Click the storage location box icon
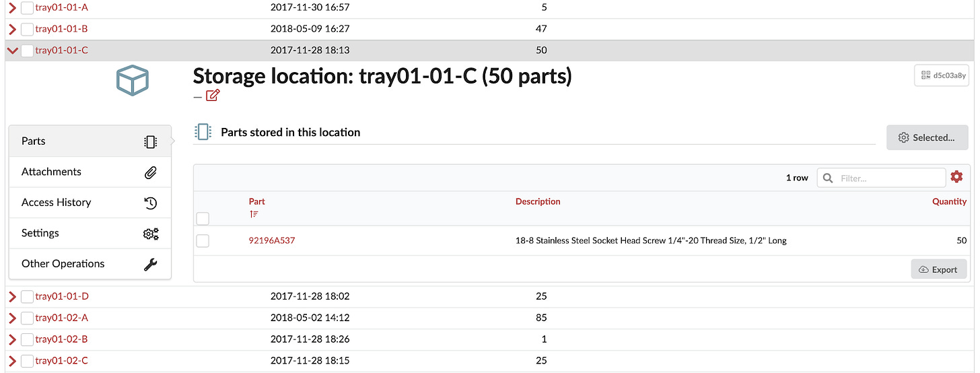Viewport: 980px width, 373px height. (133, 81)
